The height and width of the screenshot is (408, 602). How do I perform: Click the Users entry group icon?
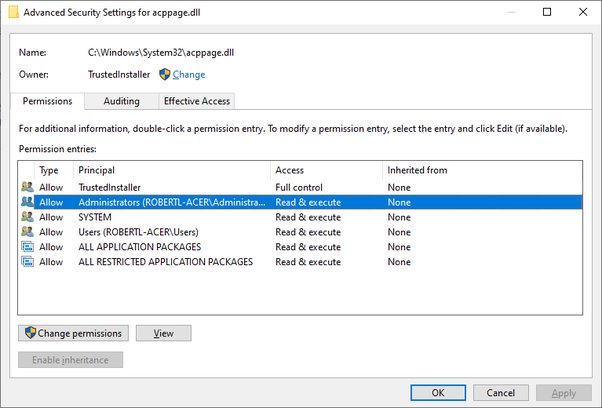[x=27, y=232]
